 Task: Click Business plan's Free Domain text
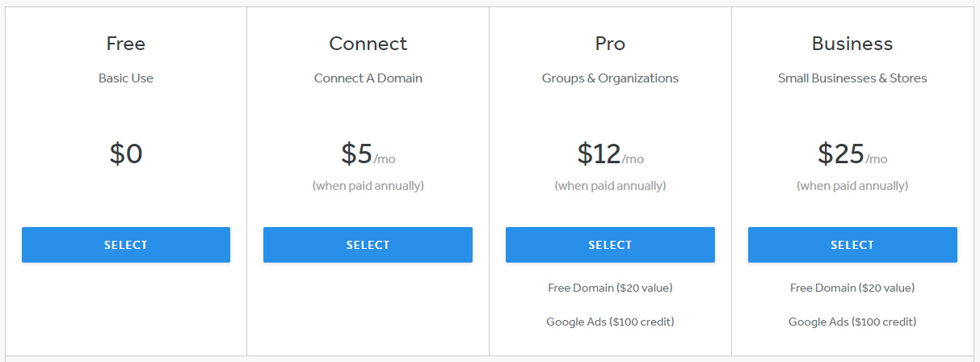pyautogui.click(x=852, y=288)
